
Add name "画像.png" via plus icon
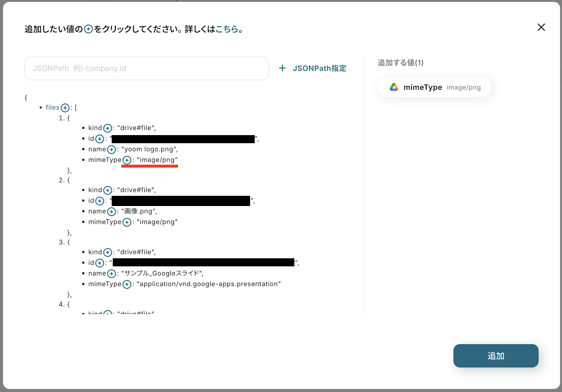coord(111,212)
